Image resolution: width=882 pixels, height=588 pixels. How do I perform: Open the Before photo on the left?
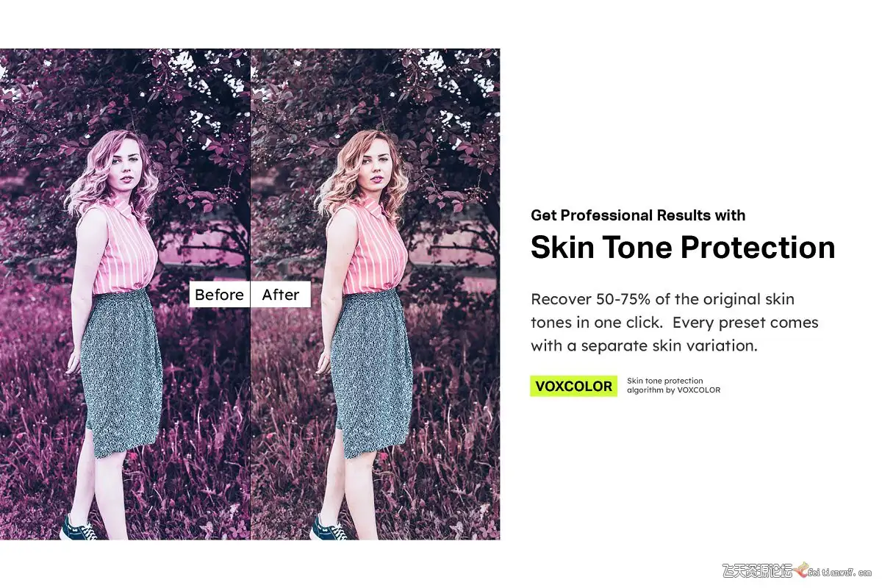point(125,294)
